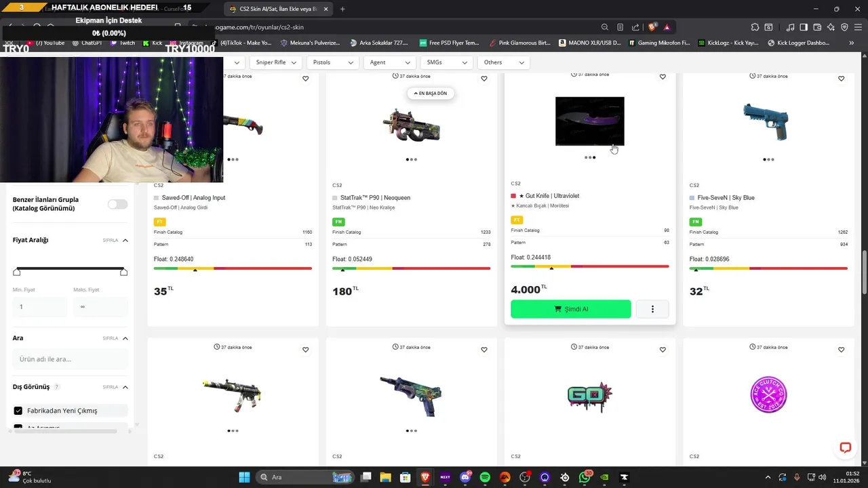Collapse the Fiyat Aralığı filter section
Image resolution: width=868 pixels, height=488 pixels.
[125, 240]
